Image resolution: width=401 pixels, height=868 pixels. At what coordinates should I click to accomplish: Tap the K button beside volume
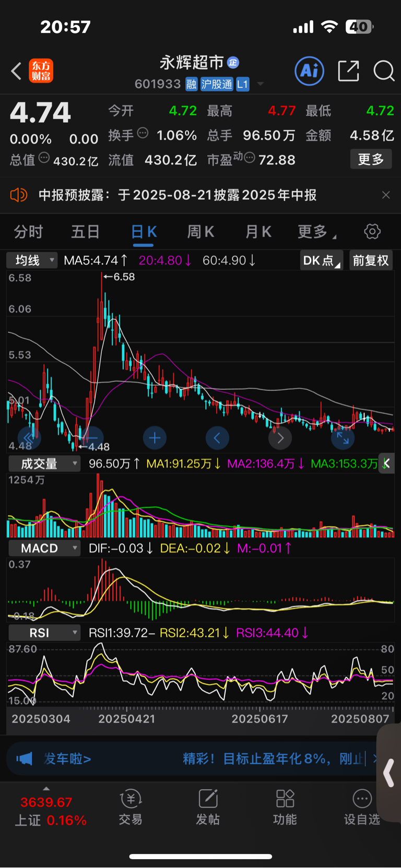click(387, 463)
